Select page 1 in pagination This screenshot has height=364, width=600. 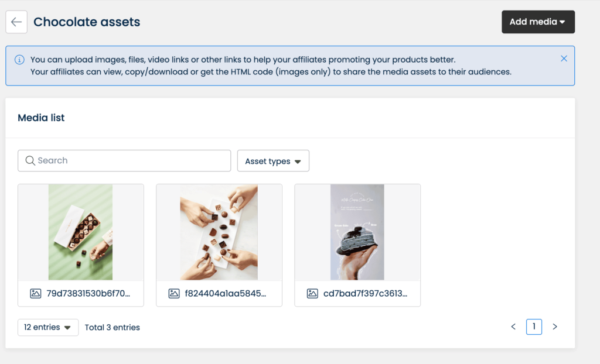tap(534, 327)
